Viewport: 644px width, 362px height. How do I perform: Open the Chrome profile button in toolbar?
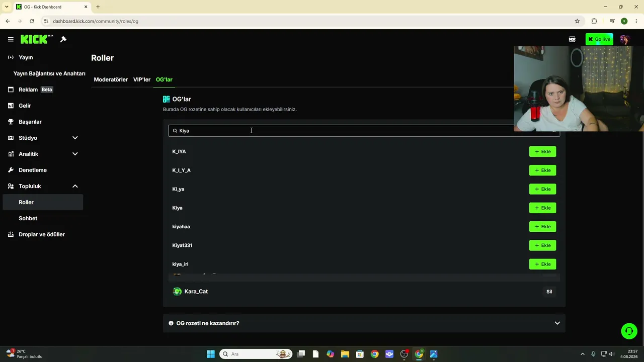pyautogui.click(x=624, y=21)
